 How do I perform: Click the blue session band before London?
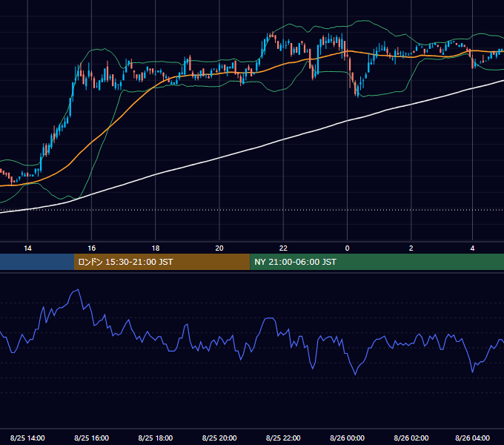tap(37, 262)
